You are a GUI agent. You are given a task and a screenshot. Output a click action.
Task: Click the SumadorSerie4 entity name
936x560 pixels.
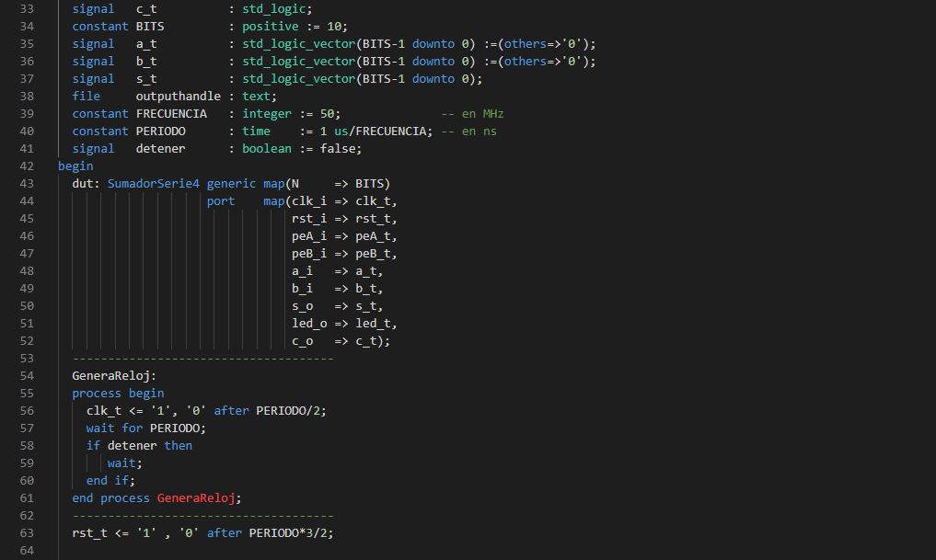tap(153, 184)
